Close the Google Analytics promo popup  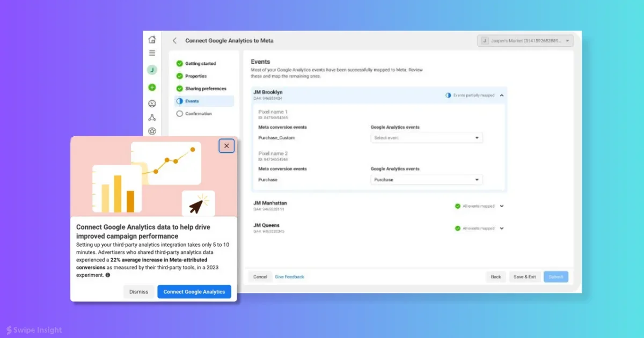[x=226, y=145]
